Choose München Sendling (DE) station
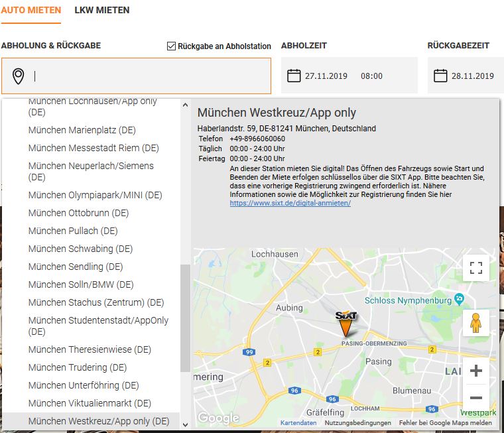The width and height of the screenshot is (504, 433). pos(91,267)
